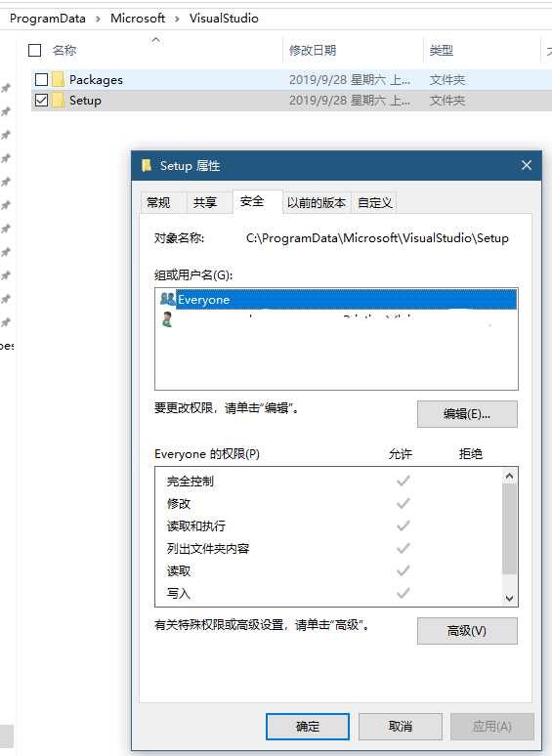
Task: Click Microsoft in the address path
Action: point(138,19)
